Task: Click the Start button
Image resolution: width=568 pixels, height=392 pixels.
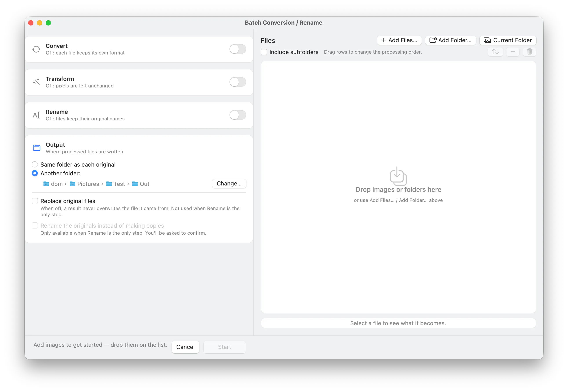Action: coord(225,347)
